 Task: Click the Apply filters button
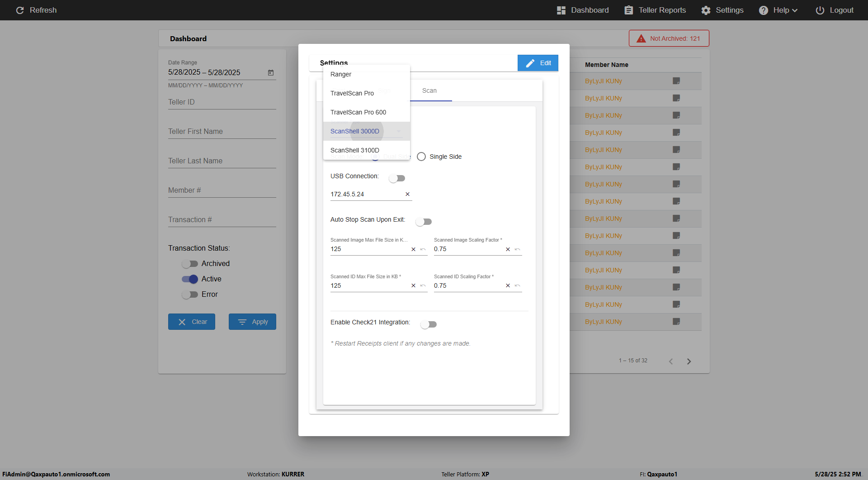(x=252, y=322)
